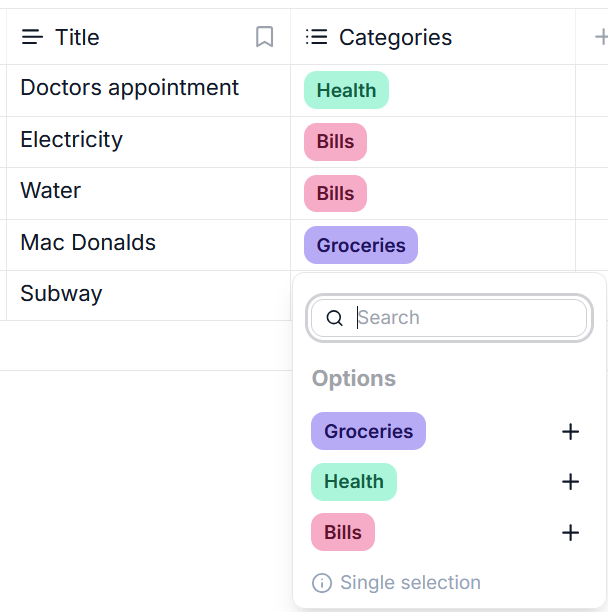The width and height of the screenshot is (608, 612).
Task: Select the Subway title cell
Action: [x=148, y=295]
